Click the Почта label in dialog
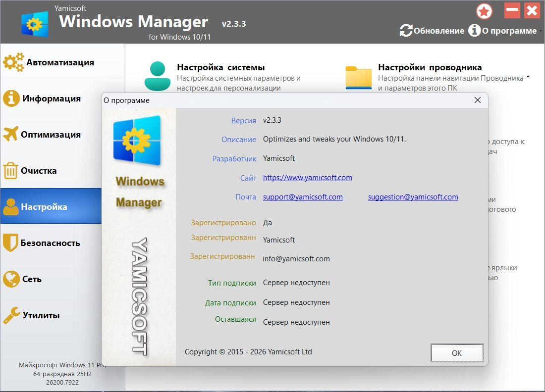The height and width of the screenshot is (392, 545). tap(246, 197)
